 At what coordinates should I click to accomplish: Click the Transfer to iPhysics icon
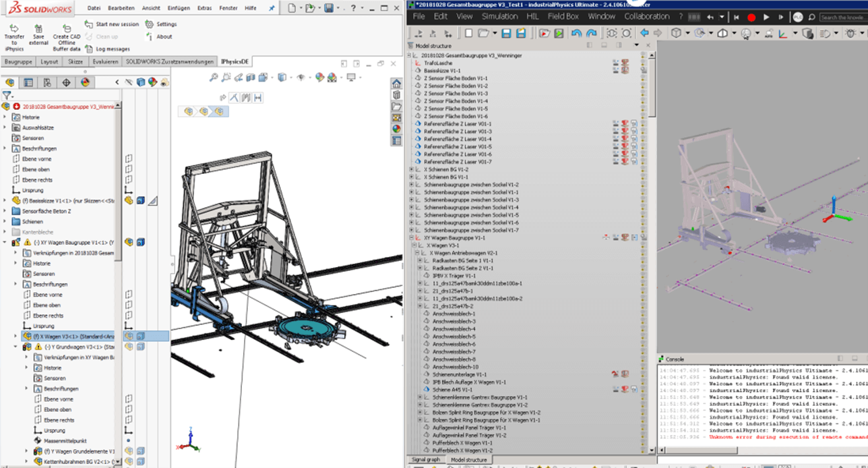coord(14,28)
